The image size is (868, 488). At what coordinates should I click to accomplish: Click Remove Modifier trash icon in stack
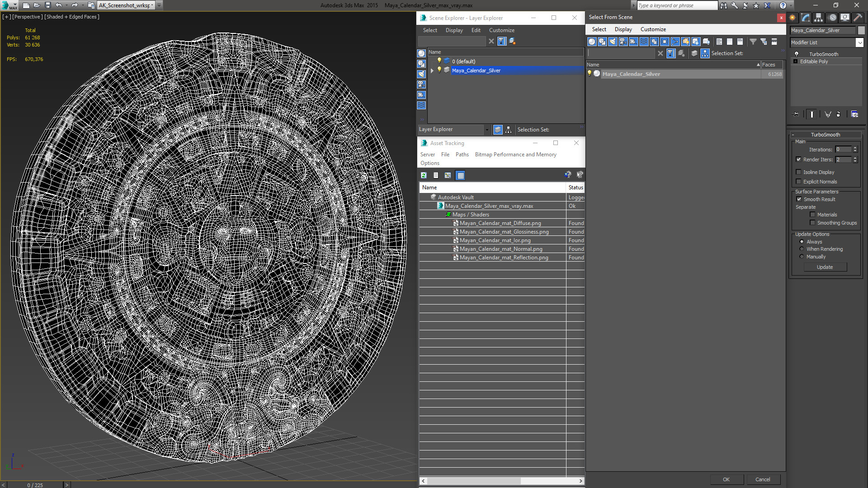point(839,114)
